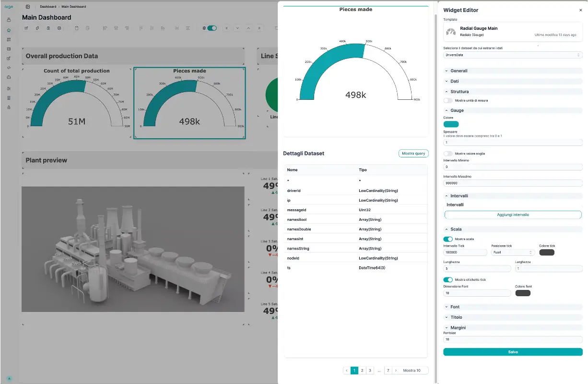
Task: Disable the Mostra scala toggle
Action: pos(448,239)
